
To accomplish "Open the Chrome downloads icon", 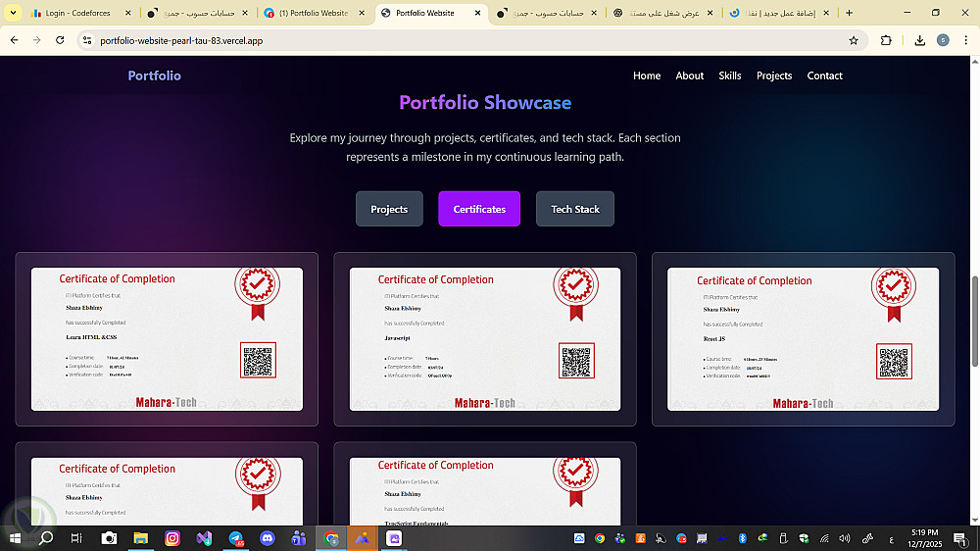I will coord(919,40).
